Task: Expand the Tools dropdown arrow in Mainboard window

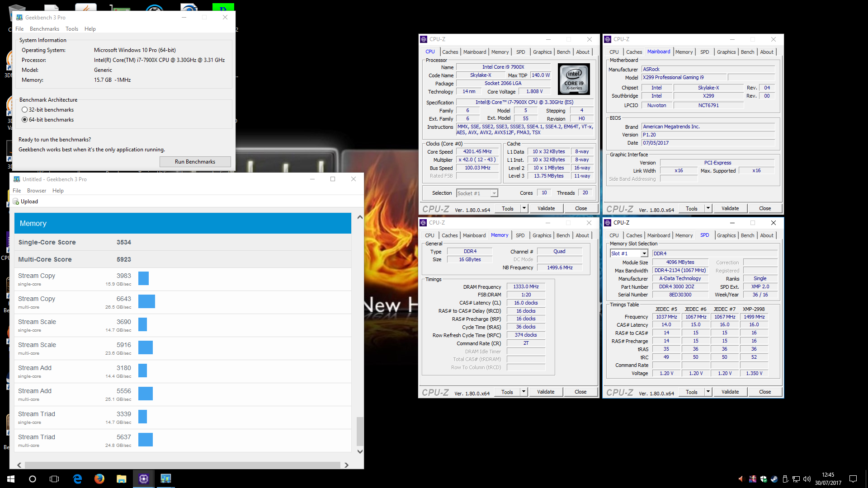Action: 708,208
